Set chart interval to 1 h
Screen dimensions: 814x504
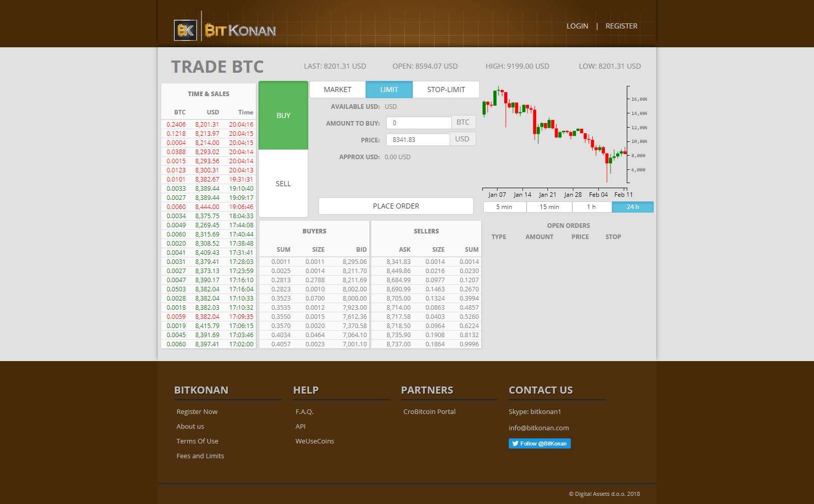(x=591, y=207)
